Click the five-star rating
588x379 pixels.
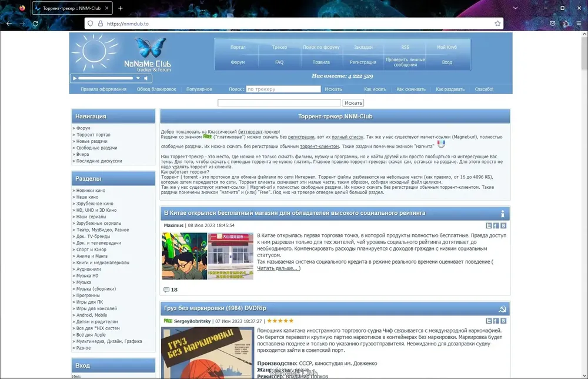click(x=280, y=321)
